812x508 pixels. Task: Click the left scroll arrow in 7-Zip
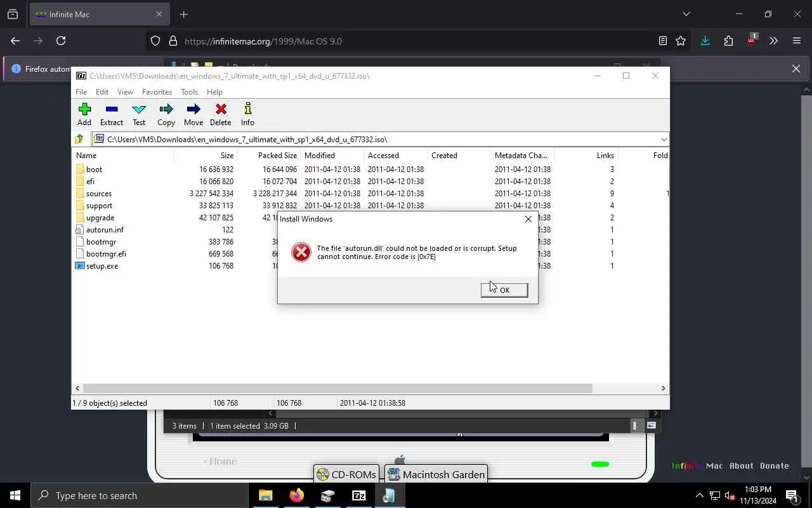point(77,388)
